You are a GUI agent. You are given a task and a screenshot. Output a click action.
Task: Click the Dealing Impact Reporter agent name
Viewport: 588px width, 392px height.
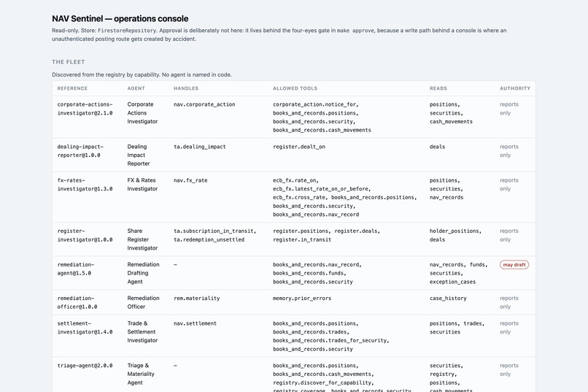click(139, 155)
